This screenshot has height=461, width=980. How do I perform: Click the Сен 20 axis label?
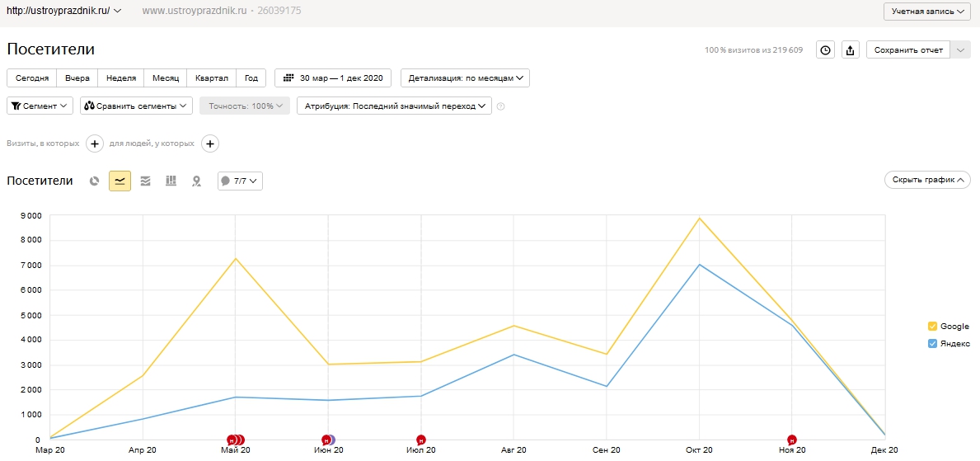(x=607, y=450)
